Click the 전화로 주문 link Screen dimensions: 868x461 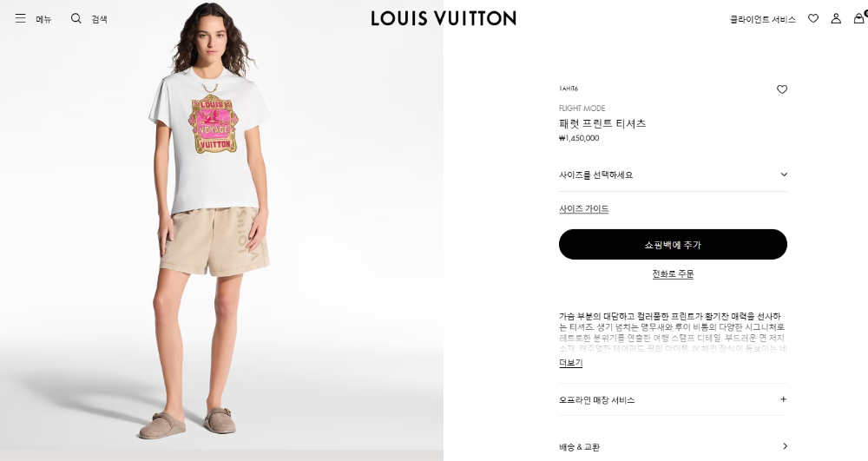pyautogui.click(x=673, y=274)
